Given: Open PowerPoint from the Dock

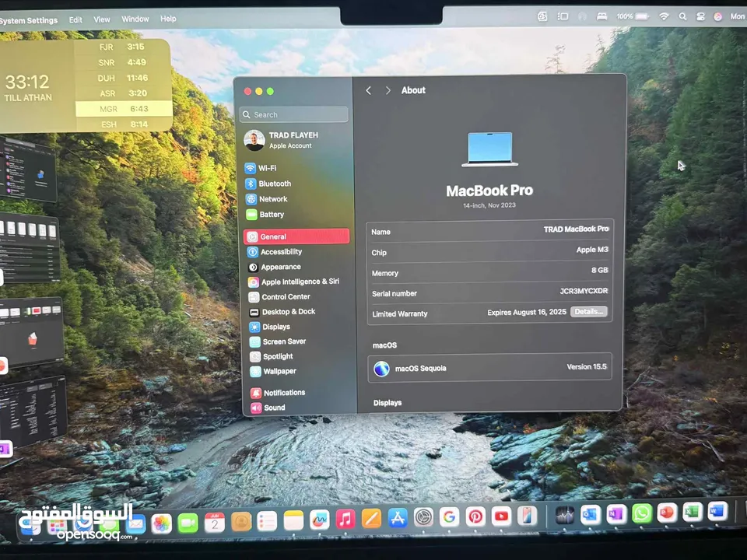Looking at the screenshot, I should coord(667,513).
